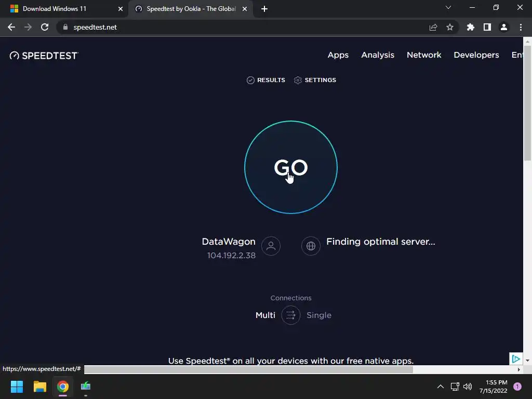Viewport: 532px width, 399px height.
Task: Click the DataWagon user profile icon
Action: point(271,246)
